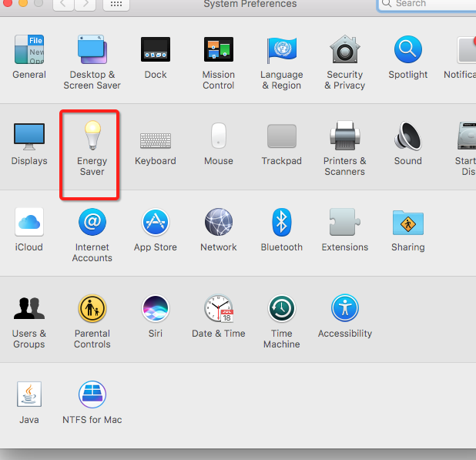Open Siri preferences
Viewport: 476px width, 460px height.
[x=156, y=316]
